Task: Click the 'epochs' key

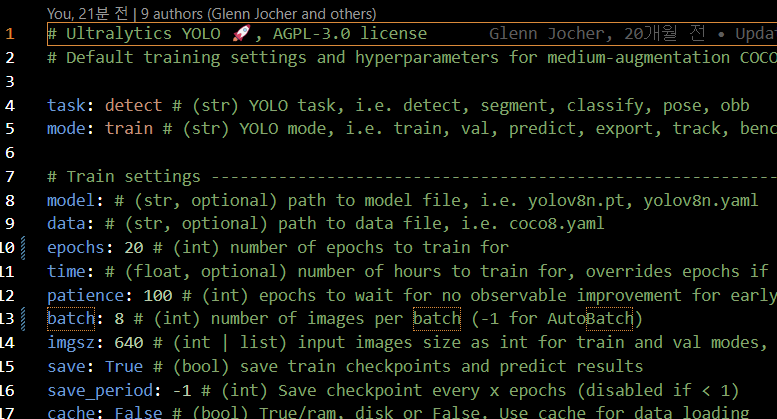Action: 76,248
